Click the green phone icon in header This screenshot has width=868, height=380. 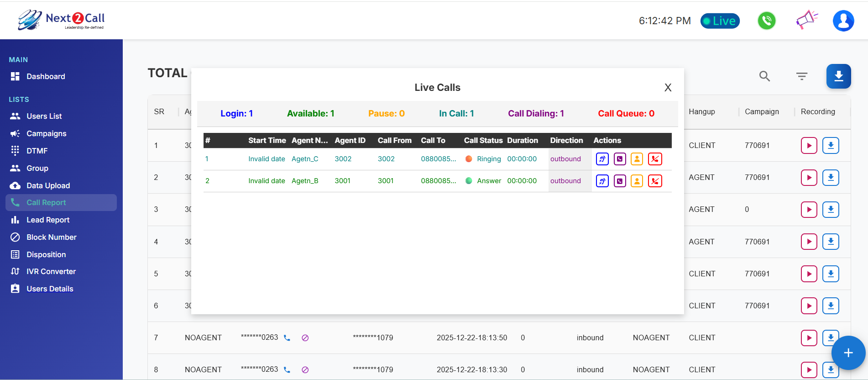click(767, 21)
